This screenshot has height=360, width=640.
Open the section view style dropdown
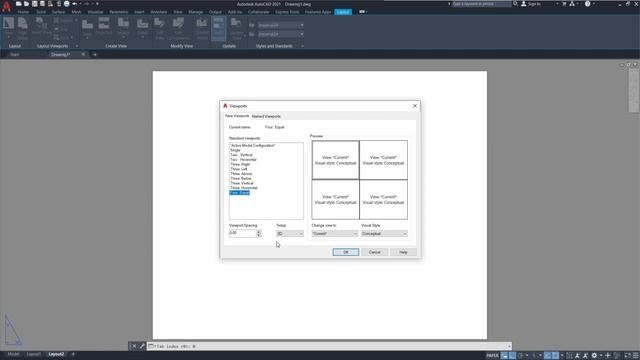point(280,25)
